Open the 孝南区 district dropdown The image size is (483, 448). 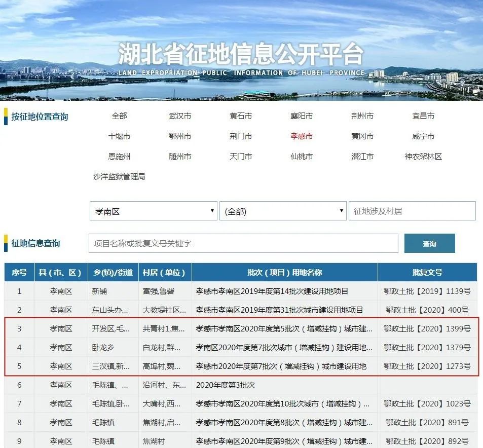(x=152, y=211)
